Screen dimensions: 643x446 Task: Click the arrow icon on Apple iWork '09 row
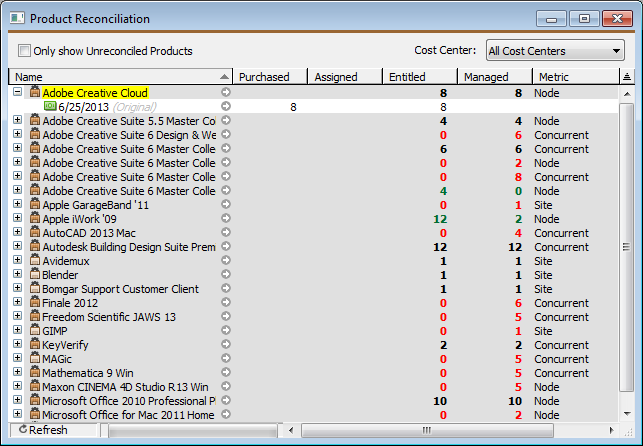click(x=226, y=218)
